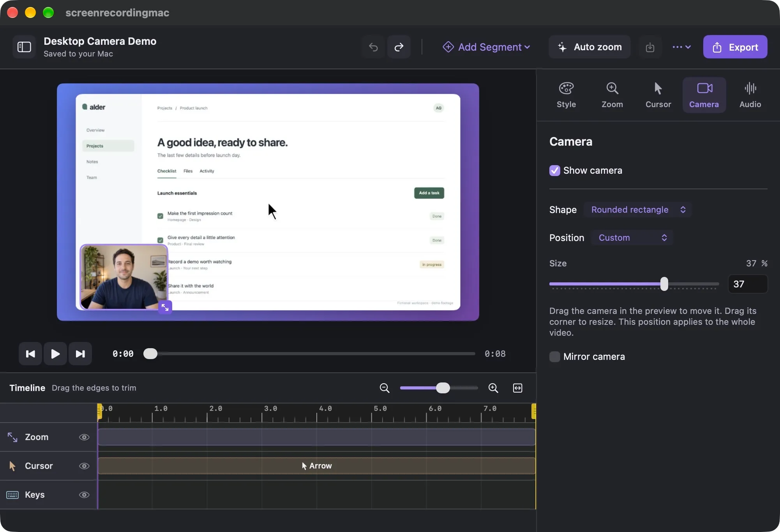Image resolution: width=780 pixels, height=532 pixels.
Task: Click the Cursor track pointer icon
Action: 12,466
